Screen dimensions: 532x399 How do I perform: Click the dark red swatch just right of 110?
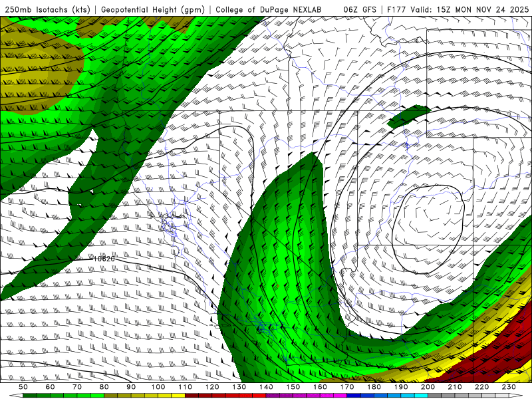pos(192,396)
